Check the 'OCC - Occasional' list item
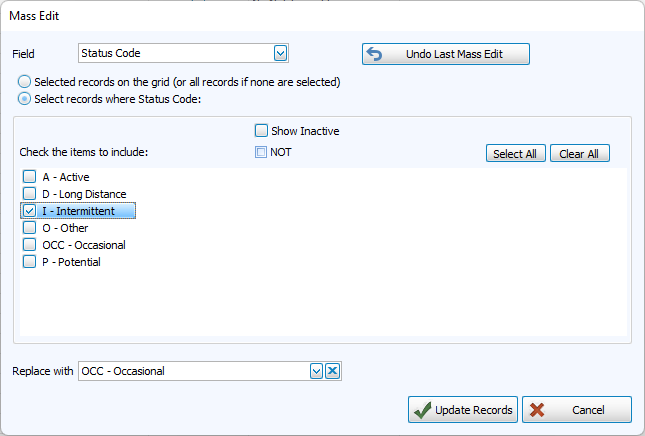 tap(29, 245)
